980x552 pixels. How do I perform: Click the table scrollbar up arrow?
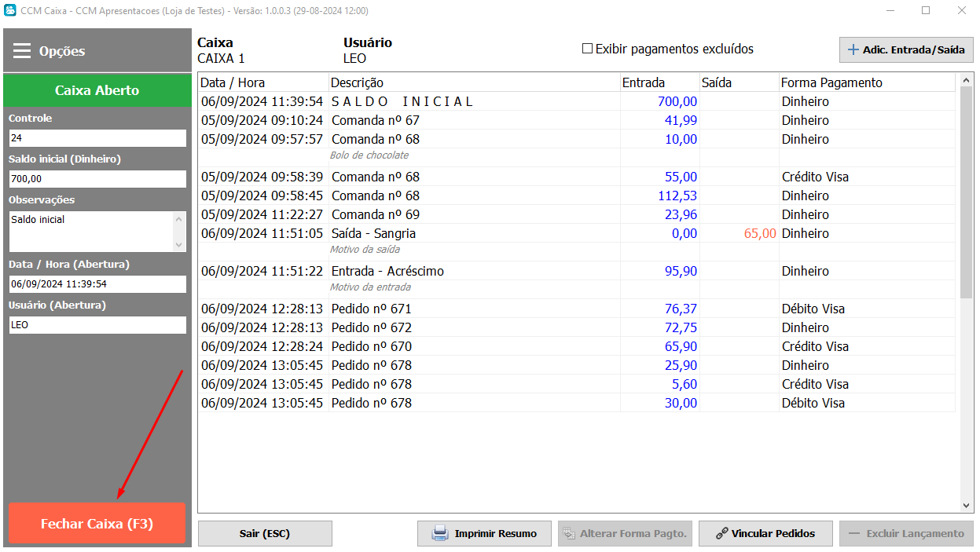click(967, 80)
